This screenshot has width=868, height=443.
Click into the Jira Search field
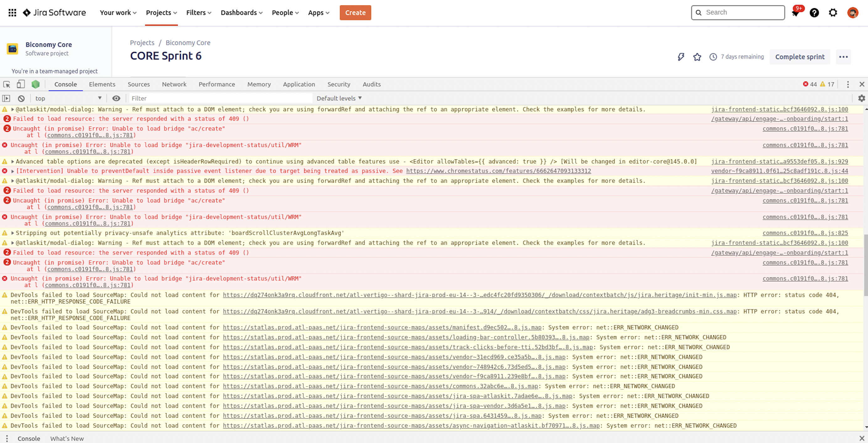[x=738, y=13]
